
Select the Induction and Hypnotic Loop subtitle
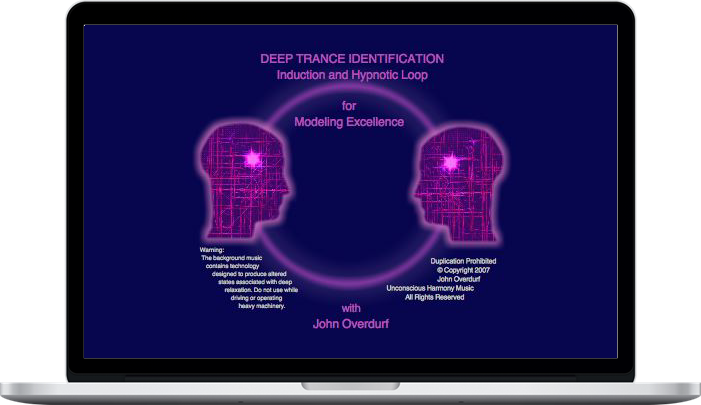(351, 75)
